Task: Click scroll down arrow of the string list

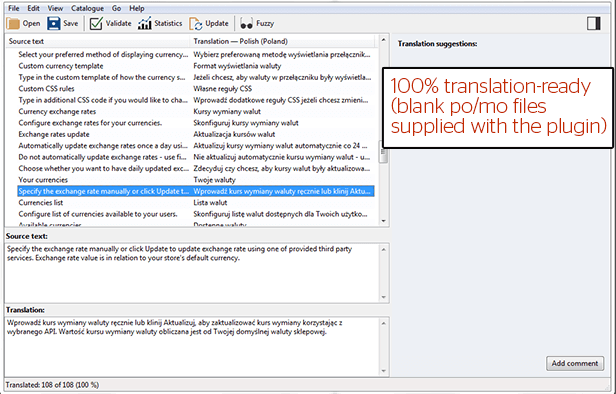Action: point(383,221)
